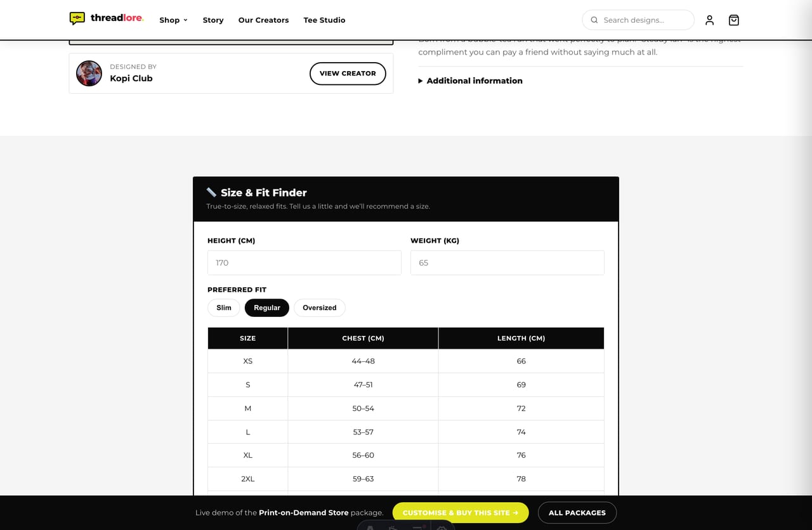The width and height of the screenshot is (812, 530).
Task: Click the length value 72
Action: [x=521, y=408]
